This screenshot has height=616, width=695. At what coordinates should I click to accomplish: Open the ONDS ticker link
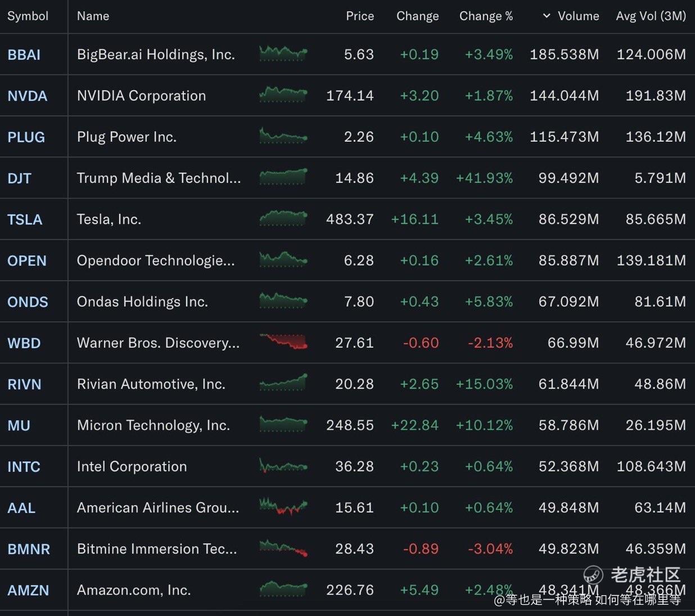[28, 302]
